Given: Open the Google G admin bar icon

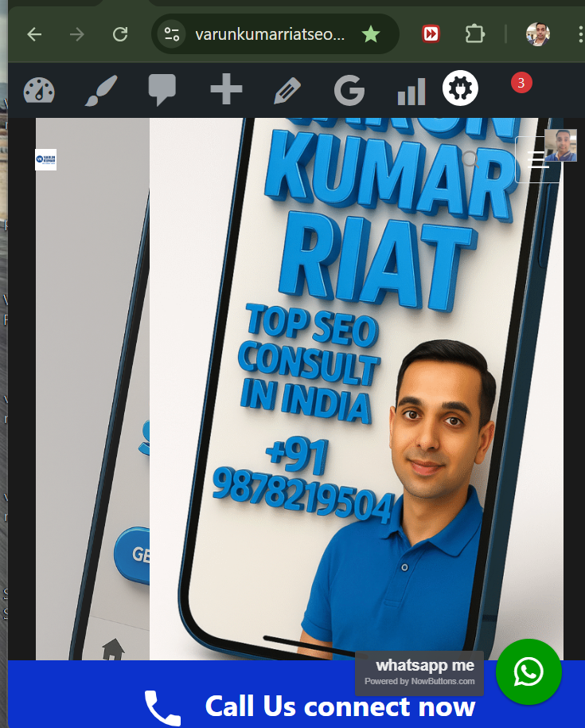Looking at the screenshot, I should pyautogui.click(x=349, y=90).
